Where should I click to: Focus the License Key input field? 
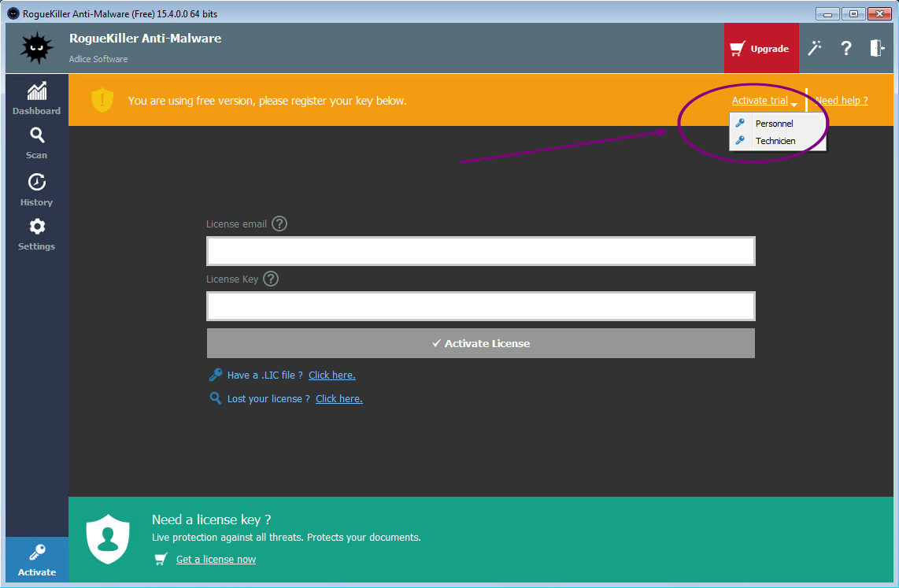coord(480,306)
